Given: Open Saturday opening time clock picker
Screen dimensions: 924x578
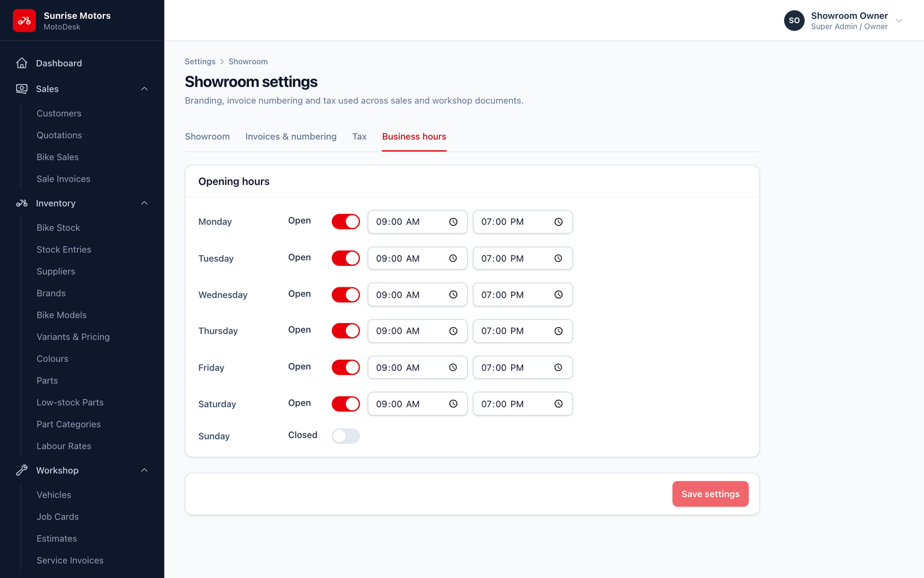Looking at the screenshot, I should (453, 404).
